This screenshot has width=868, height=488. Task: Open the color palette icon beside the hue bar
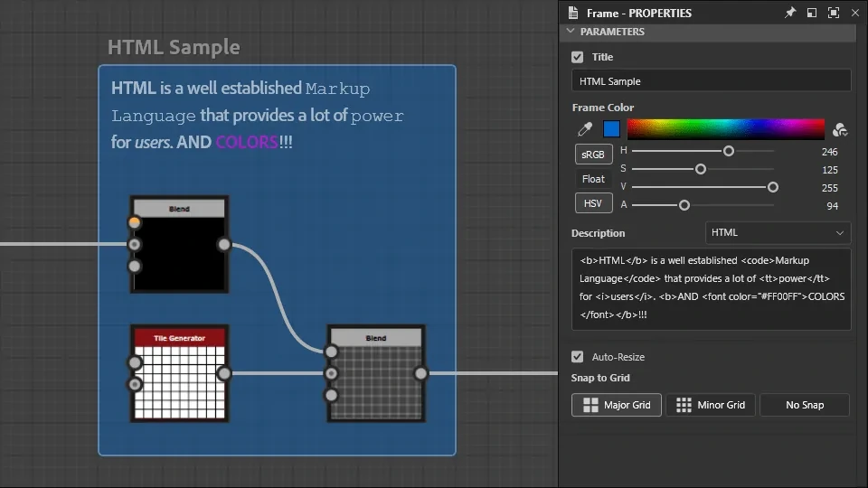click(839, 129)
